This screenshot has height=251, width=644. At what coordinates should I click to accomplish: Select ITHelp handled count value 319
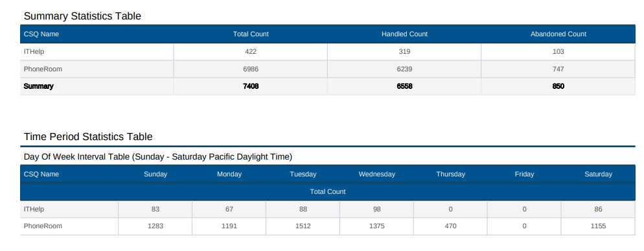[x=404, y=52]
